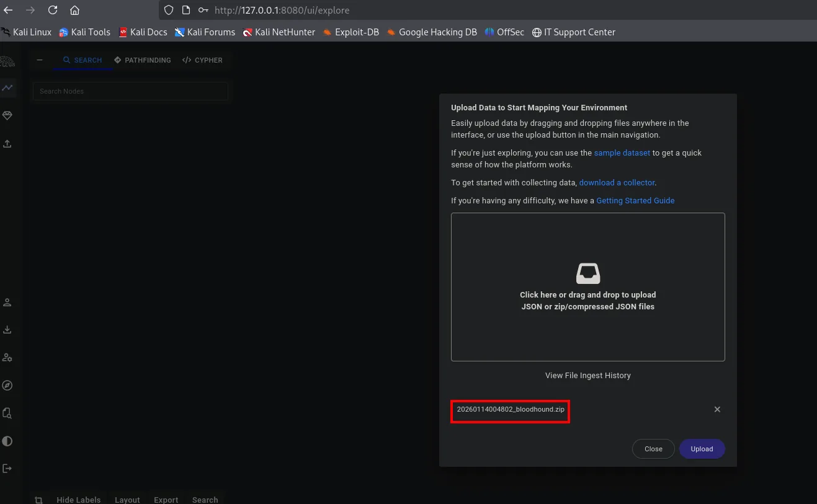Collapse the search panel with minus button
This screenshot has height=504, width=817.
pyautogui.click(x=40, y=60)
